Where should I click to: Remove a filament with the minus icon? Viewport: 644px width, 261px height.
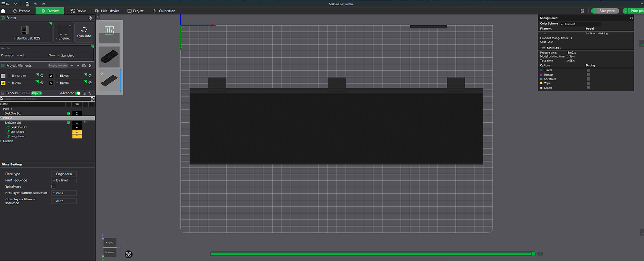tap(78, 65)
